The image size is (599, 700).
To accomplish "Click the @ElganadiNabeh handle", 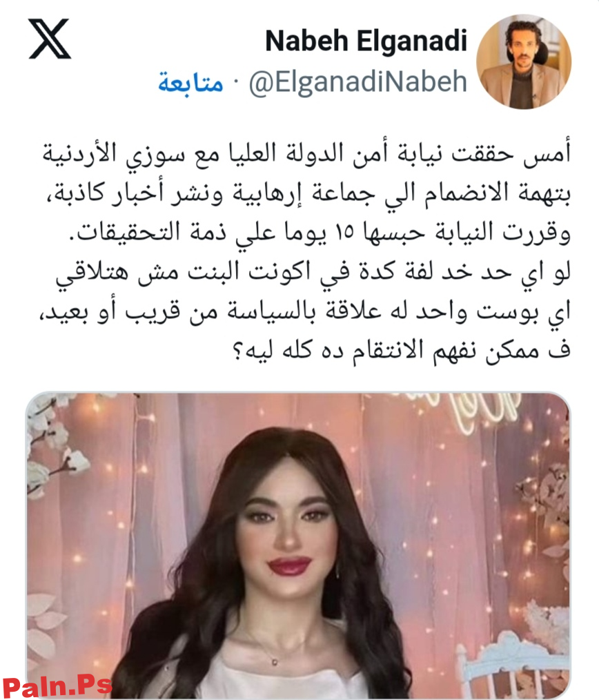I will click(358, 83).
